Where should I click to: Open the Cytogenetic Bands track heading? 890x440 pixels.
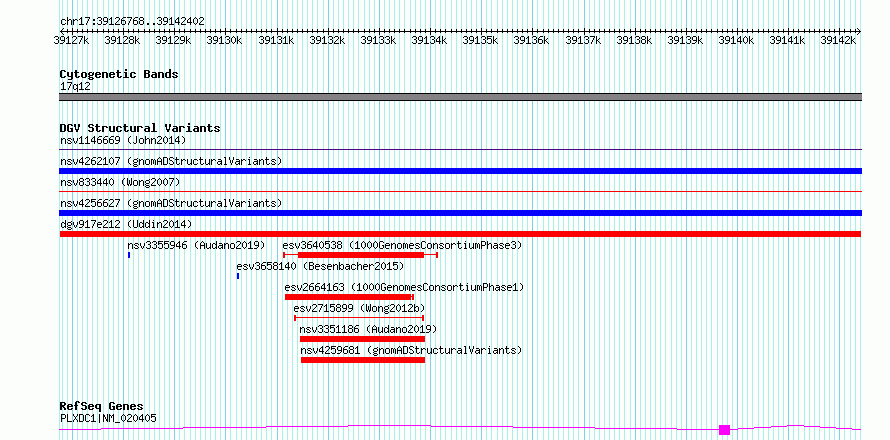[119, 74]
